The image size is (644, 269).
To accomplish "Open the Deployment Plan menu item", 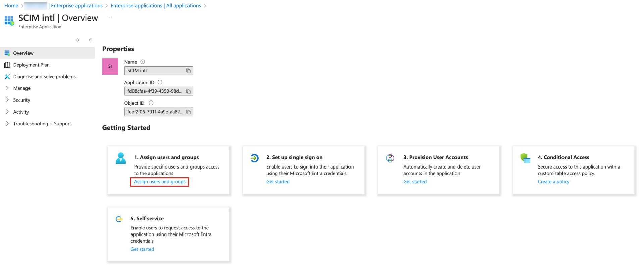I will [31, 65].
